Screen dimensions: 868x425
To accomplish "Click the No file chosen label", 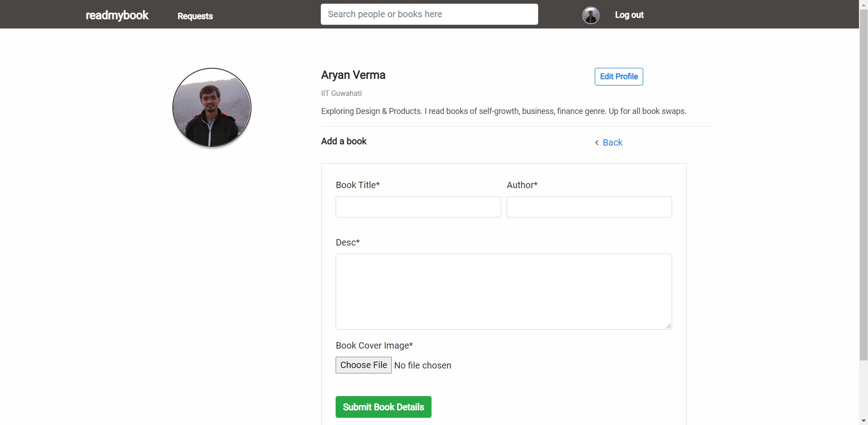I will pyautogui.click(x=422, y=365).
